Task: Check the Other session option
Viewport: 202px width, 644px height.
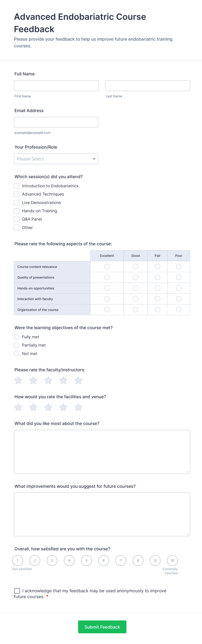Action: (17, 227)
